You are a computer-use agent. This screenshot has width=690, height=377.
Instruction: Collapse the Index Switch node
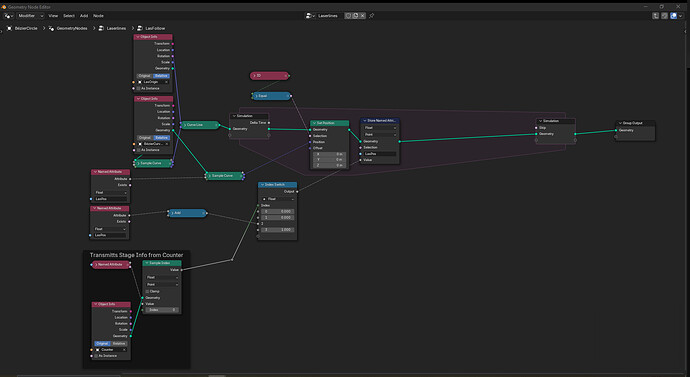click(262, 185)
